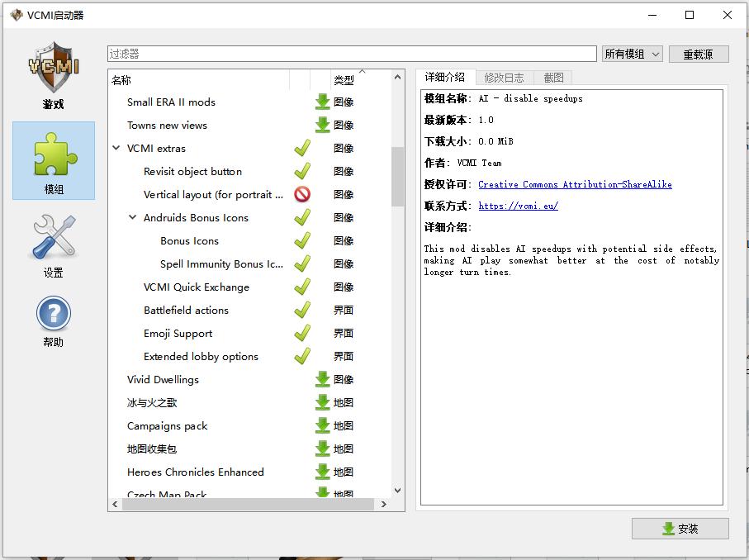Focus the 过滤器 filter input field
Viewport: 749px width, 560px height.
click(x=352, y=54)
